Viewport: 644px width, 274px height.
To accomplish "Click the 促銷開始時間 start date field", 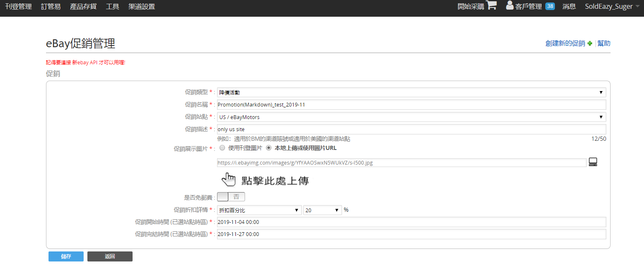I will pyautogui.click(x=411, y=222).
